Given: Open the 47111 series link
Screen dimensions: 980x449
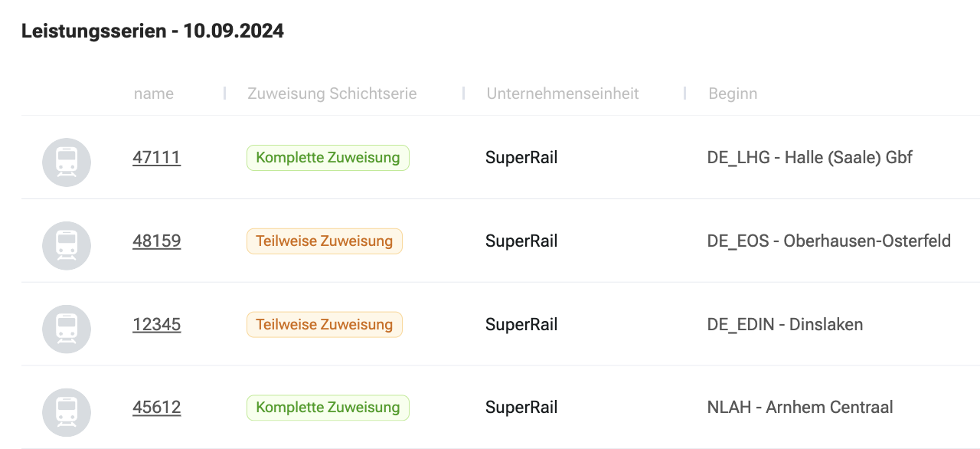Looking at the screenshot, I should 156,158.
